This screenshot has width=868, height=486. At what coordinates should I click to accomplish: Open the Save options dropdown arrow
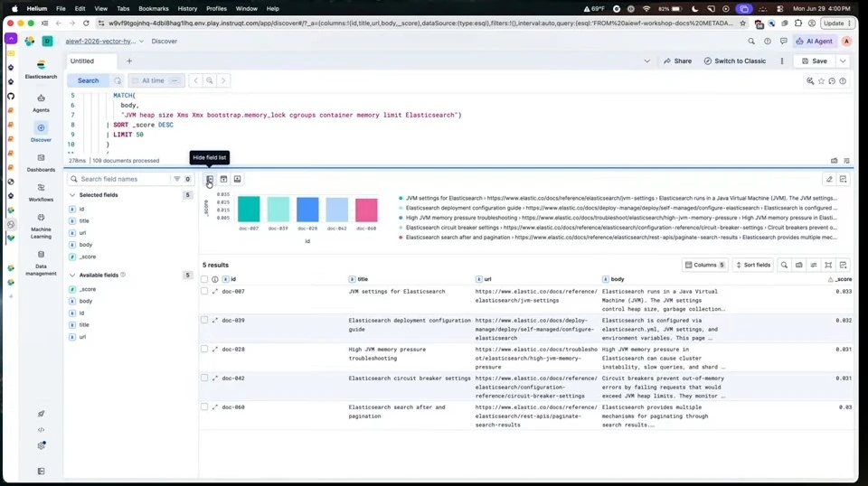tap(843, 61)
